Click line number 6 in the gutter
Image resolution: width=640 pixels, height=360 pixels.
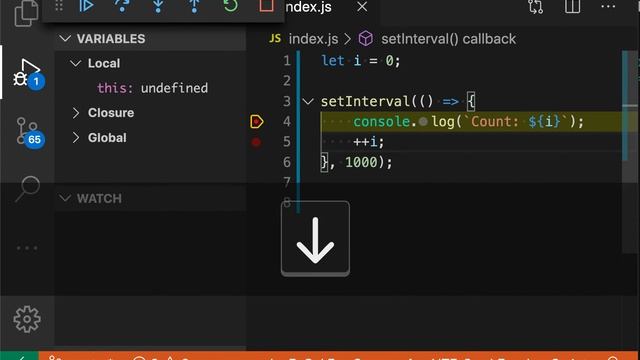(287, 162)
